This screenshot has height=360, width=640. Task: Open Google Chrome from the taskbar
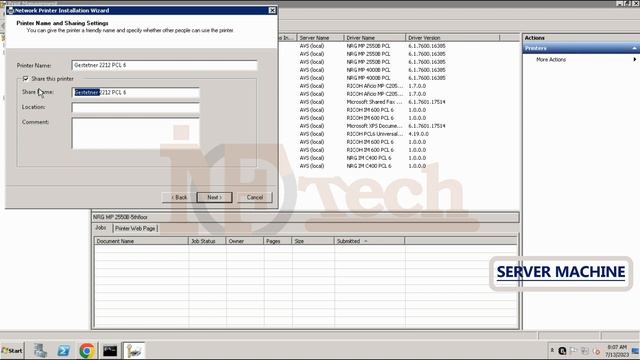click(x=87, y=351)
